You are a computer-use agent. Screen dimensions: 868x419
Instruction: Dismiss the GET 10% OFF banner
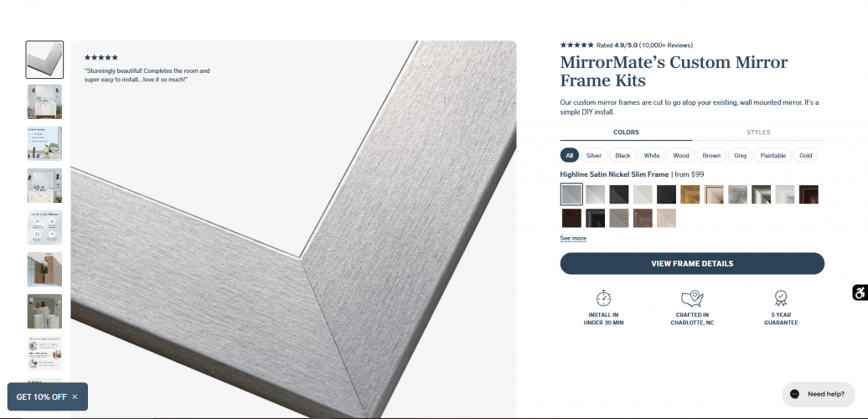pos(75,397)
